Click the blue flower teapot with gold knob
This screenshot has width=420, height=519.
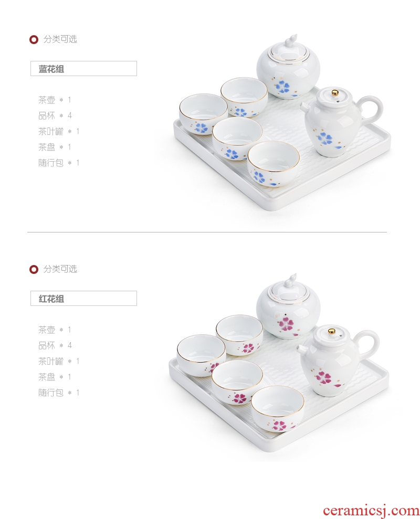(x=341, y=121)
